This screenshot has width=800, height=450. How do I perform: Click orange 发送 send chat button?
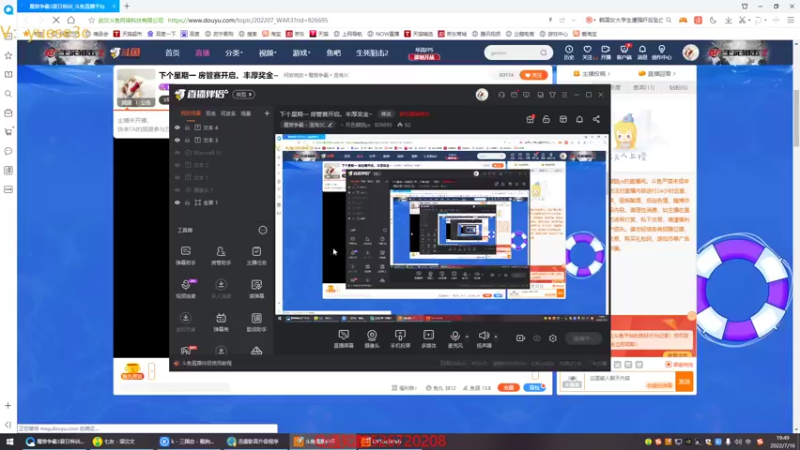point(684,382)
